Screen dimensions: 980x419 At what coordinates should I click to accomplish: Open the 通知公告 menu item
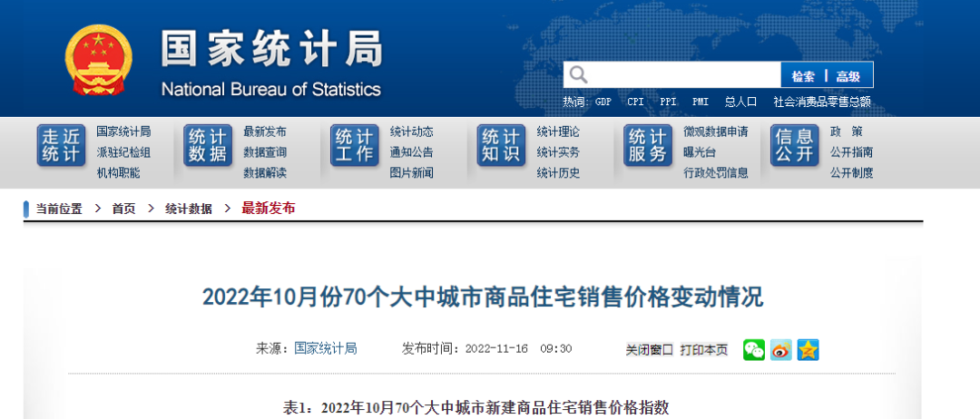pos(411,152)
